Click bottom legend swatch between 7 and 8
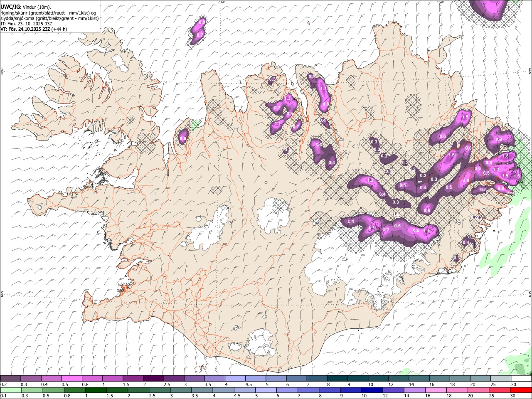This screenshot has height=399, width=532. (308, 390)
